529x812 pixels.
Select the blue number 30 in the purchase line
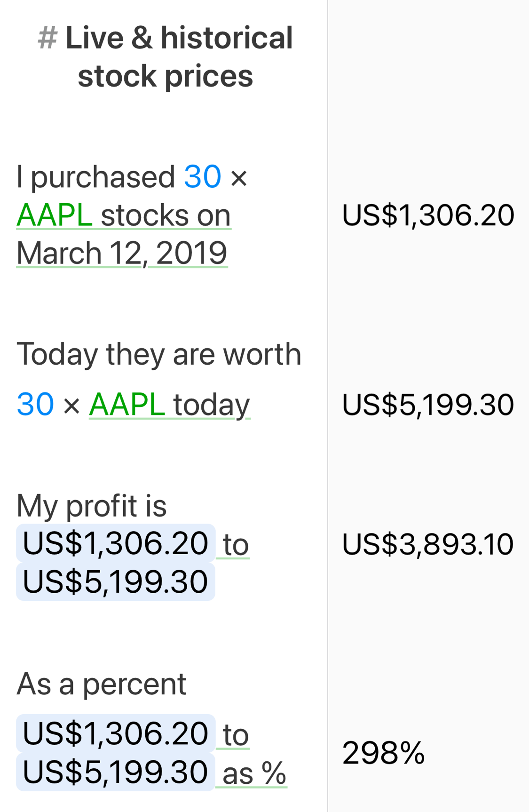coord(203,177)
